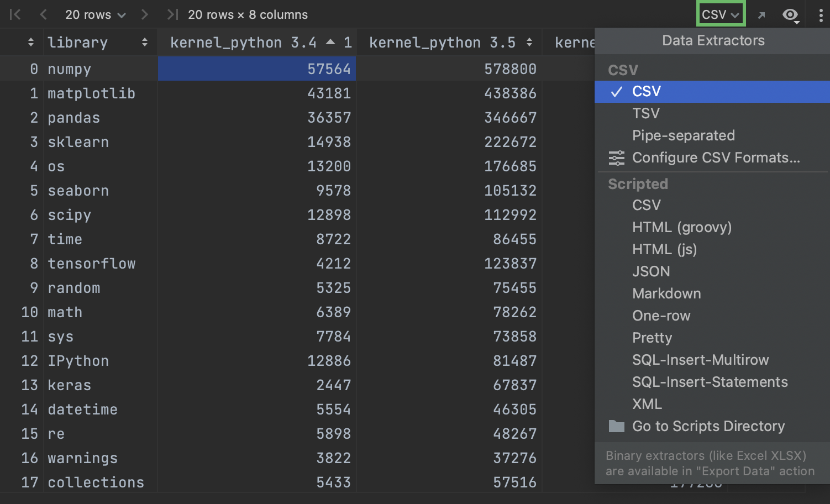Viewport: 830px width, 504px height.
Task: Click the Configure CSV Formats sliders icon
Action: (x=617, y=158)
